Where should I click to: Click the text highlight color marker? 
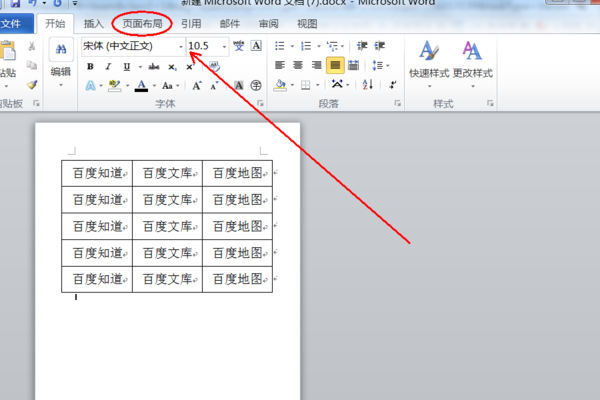[x=114, y=85]
